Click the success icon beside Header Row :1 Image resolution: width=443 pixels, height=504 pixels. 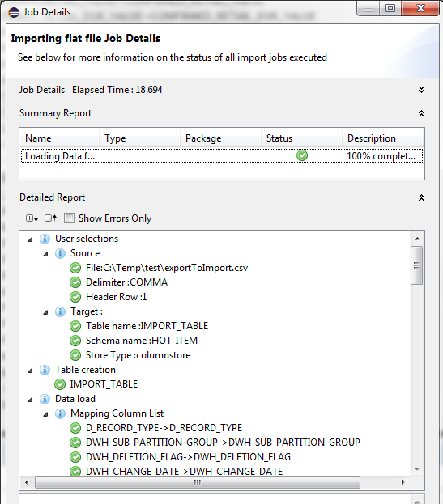75,297
